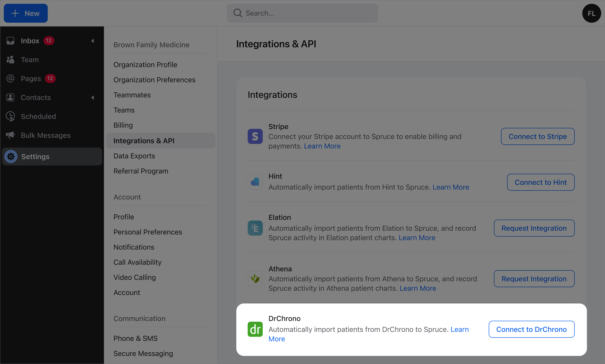
Task: Open Scheduled messages
Action: (52, 116)
